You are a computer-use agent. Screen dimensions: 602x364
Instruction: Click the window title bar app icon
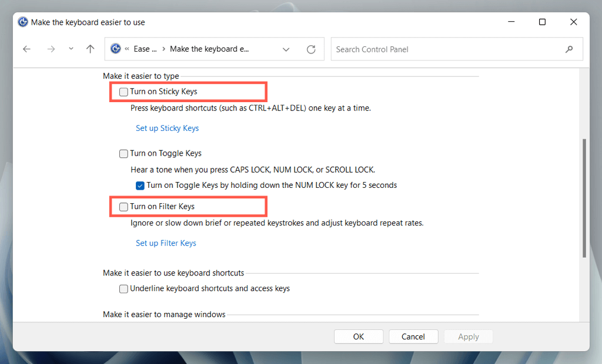coord(23,22)
